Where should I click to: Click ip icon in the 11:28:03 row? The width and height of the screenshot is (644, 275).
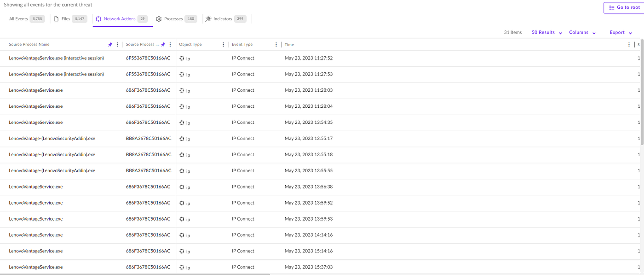(x=182, y=91)
